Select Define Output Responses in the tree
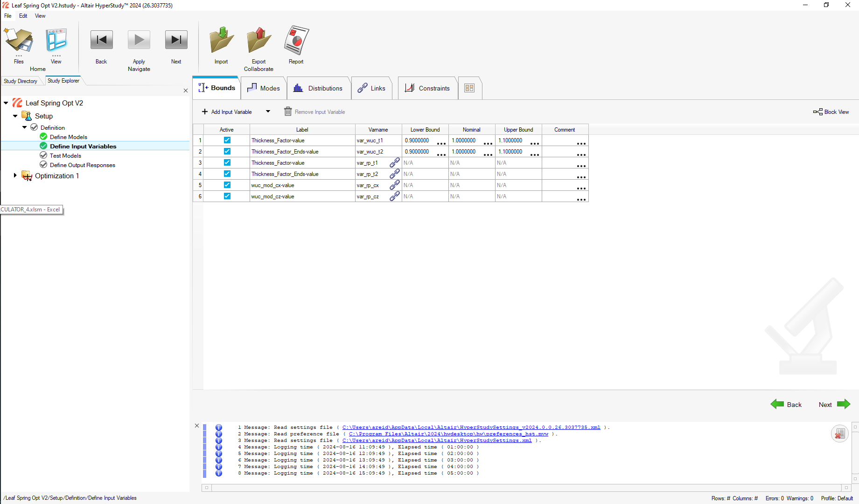The image size is (859, 504). (x=83, y=165)
